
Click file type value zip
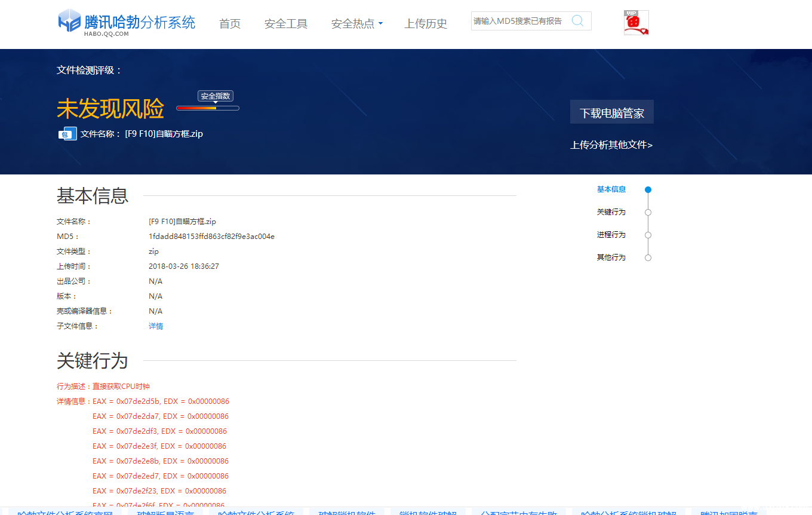click(154, 252)
